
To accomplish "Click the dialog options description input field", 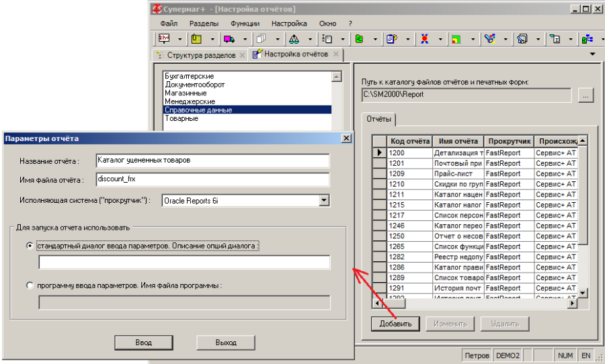I will [x=184, y=262].
